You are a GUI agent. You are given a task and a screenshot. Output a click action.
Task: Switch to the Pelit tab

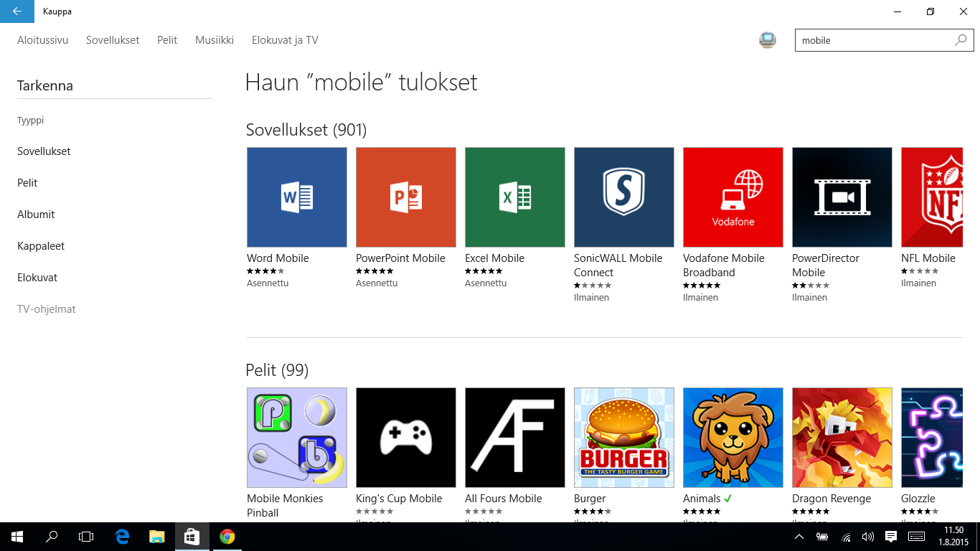point(167,40)
